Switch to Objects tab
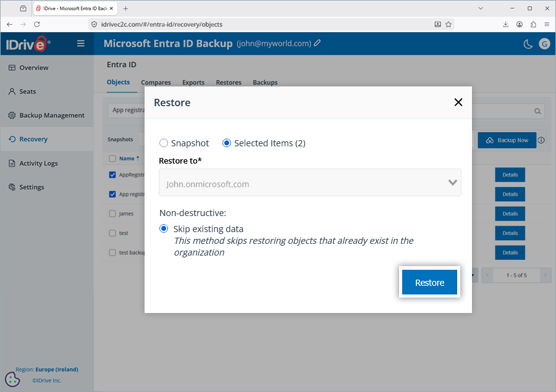 click(x=118, y=82)
